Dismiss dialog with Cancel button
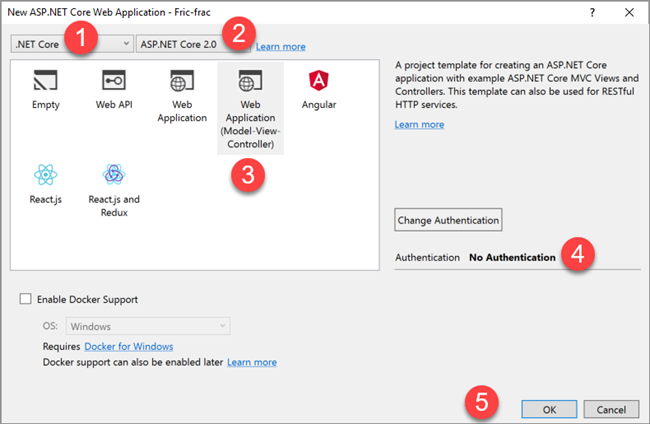650x424 pixels. pos(611,409)
